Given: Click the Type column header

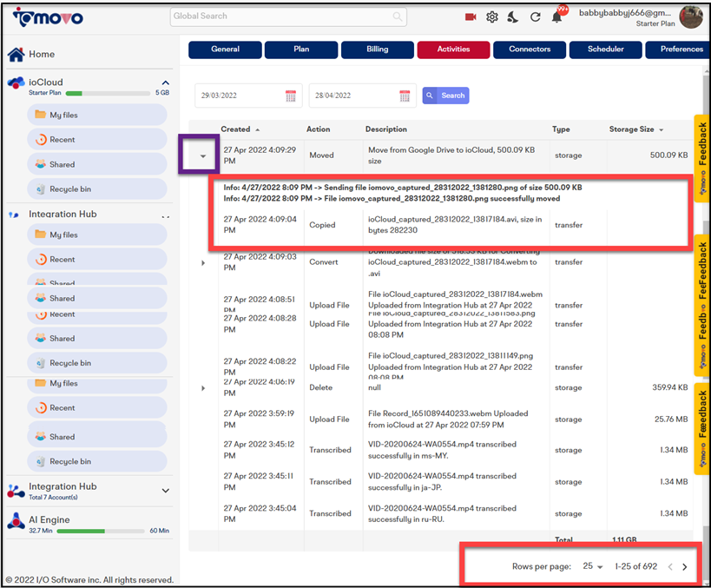Looking at the screenshot, I should (x=561, y=129).
